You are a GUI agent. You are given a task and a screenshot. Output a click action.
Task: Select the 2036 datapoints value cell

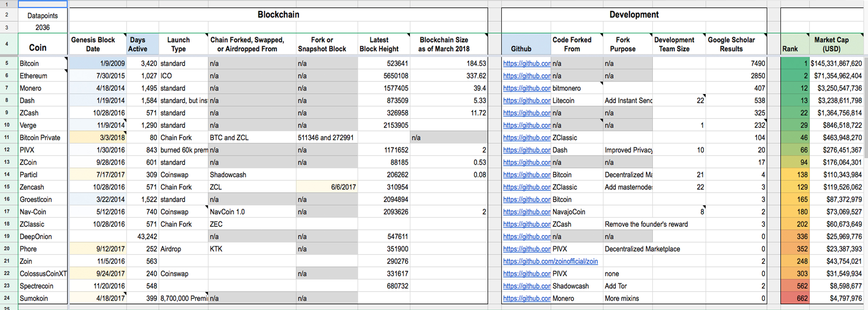click(x=43, y=28)
